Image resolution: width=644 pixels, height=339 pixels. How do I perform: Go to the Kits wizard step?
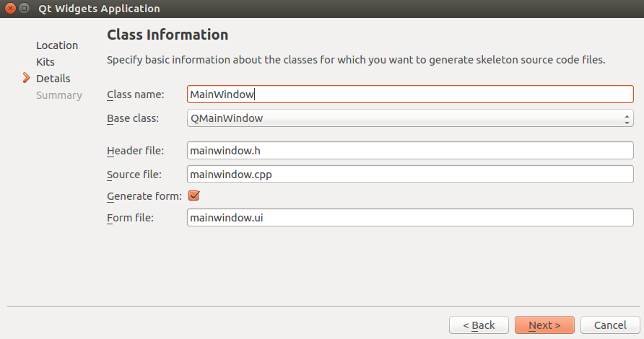[45, 62]
